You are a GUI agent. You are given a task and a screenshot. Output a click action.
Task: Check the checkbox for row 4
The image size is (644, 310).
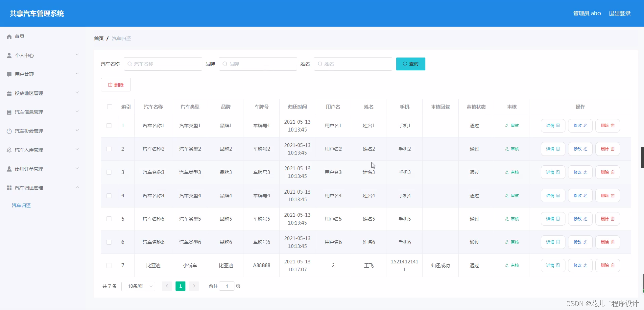(109, 196)
